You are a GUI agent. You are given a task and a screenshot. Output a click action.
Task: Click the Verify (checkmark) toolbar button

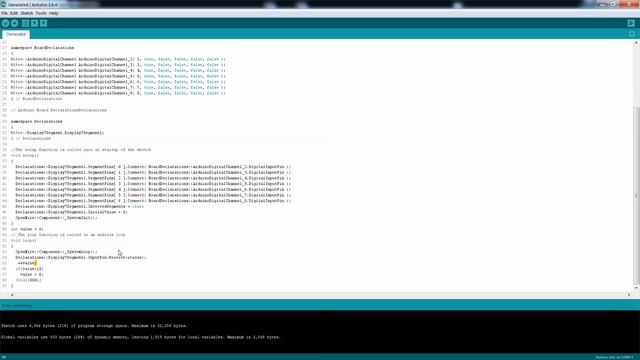(x=6, y=23)
